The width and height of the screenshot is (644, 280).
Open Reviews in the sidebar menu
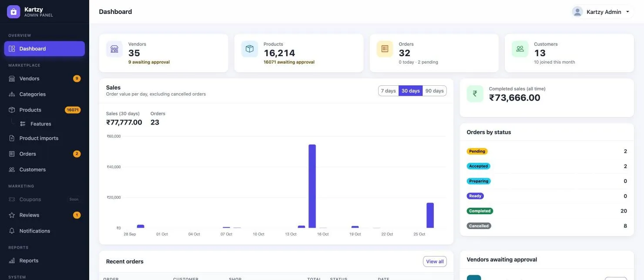tap(44, 215)
